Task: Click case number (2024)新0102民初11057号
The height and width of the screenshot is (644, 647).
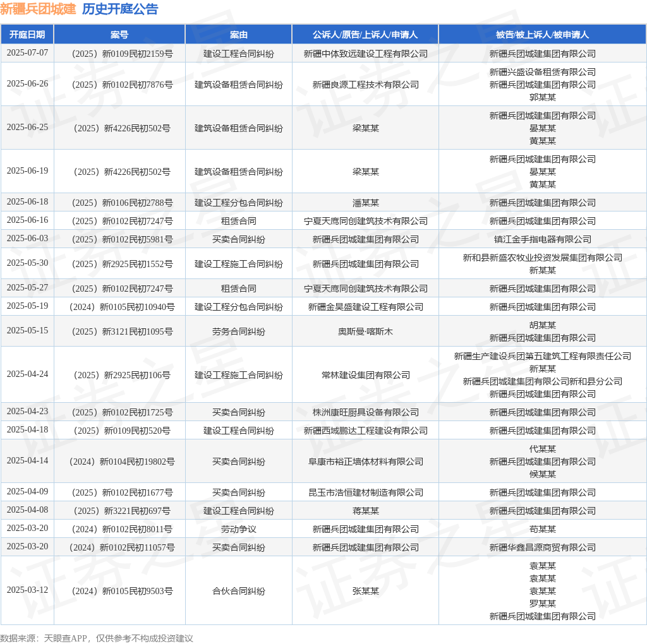Action: point(119,547)
